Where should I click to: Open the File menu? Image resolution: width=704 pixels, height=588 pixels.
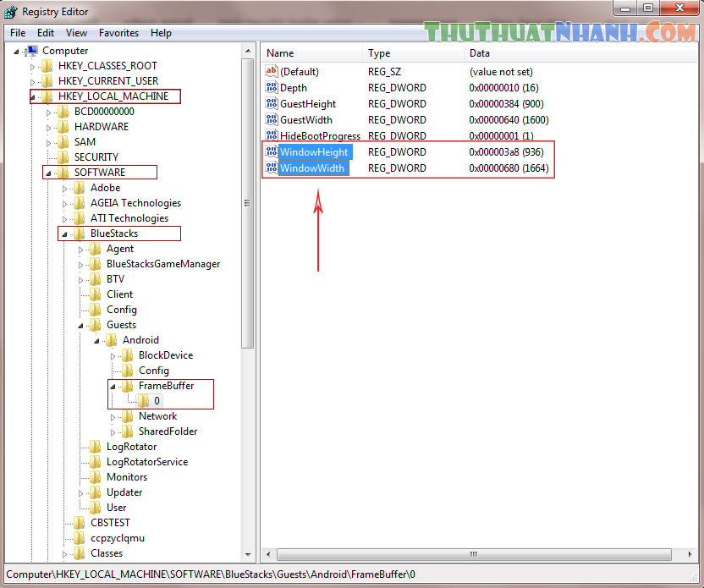[x=18, y=33]
